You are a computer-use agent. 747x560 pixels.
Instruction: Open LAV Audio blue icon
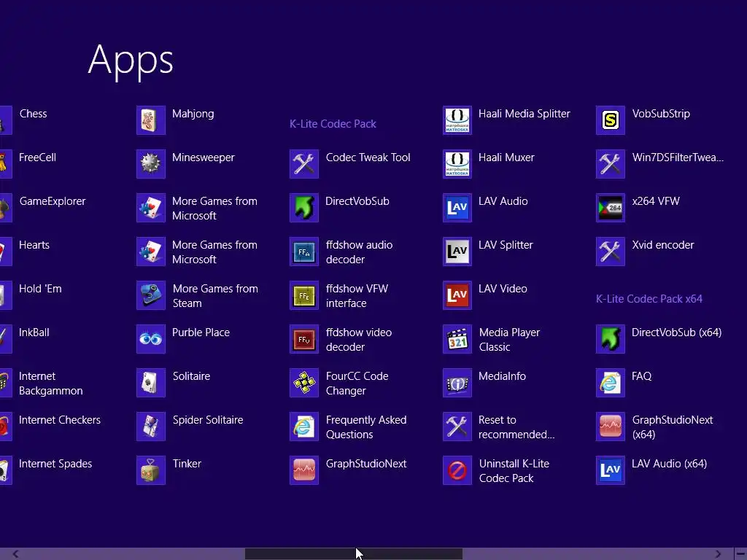[457, 208]
